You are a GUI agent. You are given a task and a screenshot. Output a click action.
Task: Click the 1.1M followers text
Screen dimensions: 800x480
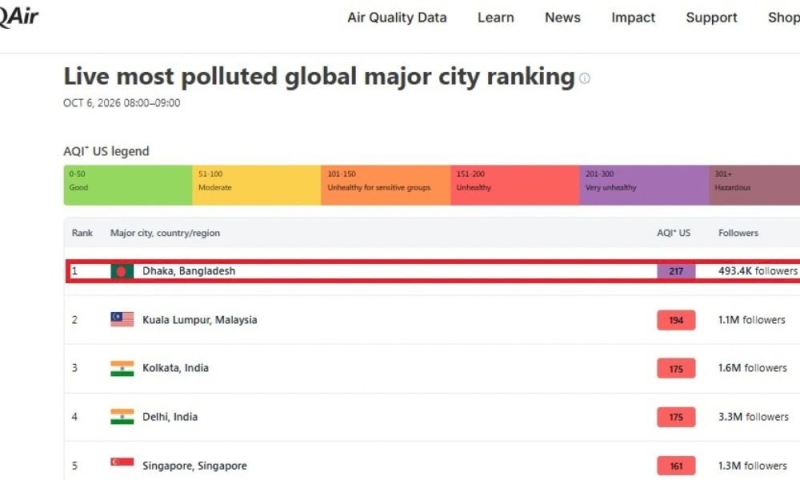pyautogui.click(x=752, y=320)
